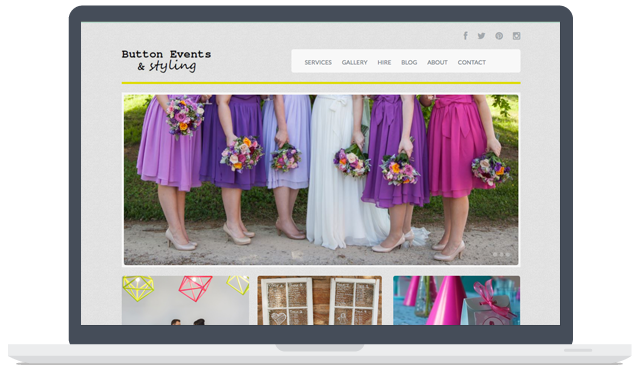The image size is (640, 370).
Task: Open the pink party hats thumbnail
Action: click(x=456, y=300)
